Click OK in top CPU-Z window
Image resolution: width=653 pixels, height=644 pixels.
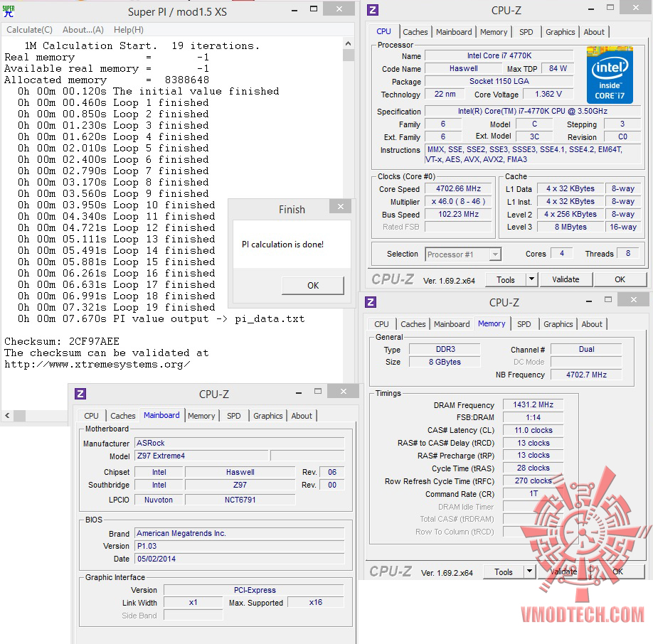(x=620, y=279)
